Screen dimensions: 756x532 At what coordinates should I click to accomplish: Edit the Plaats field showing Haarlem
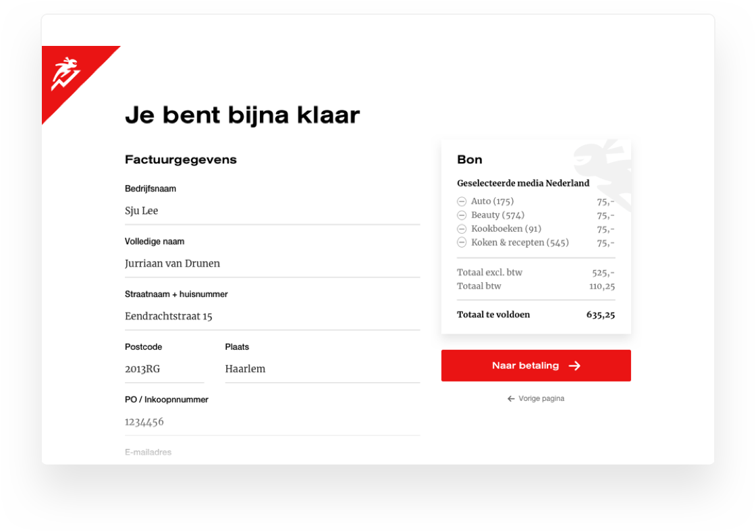pyautogui.click(x=323, y=369)
